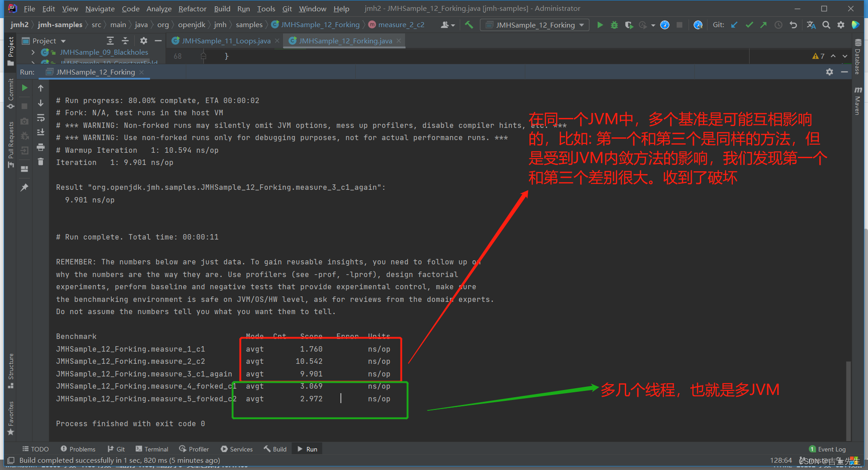Run the JMHSample_12_Forking configuration
868x470 pixels.
(600, 25)
